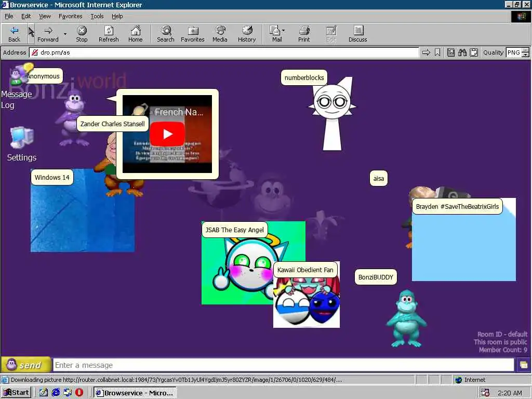The width and height of the screenshot is (532, 399).
Task: Click the Room ID - default text
Action: (x=502, y=334)
